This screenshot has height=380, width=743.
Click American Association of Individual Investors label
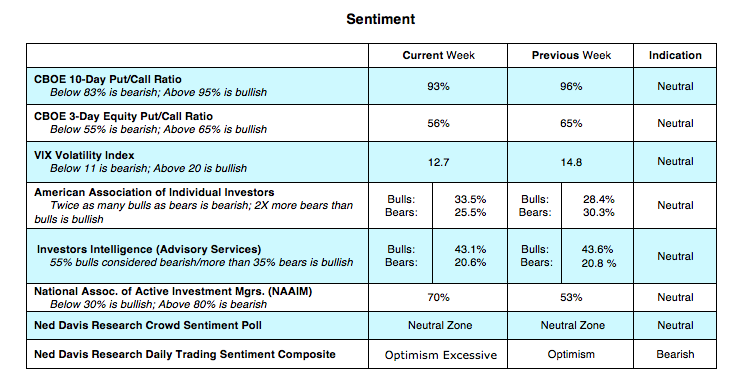pyautogui.click(x=154, y=192)
